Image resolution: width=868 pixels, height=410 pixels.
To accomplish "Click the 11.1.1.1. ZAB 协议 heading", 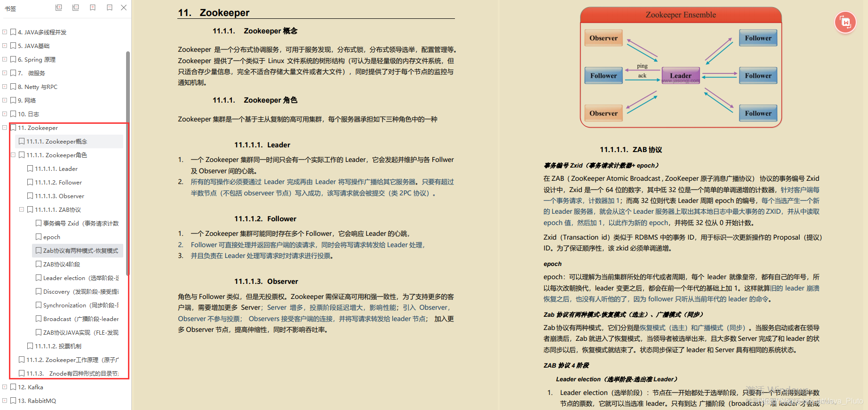I will [x=631, y=150].
